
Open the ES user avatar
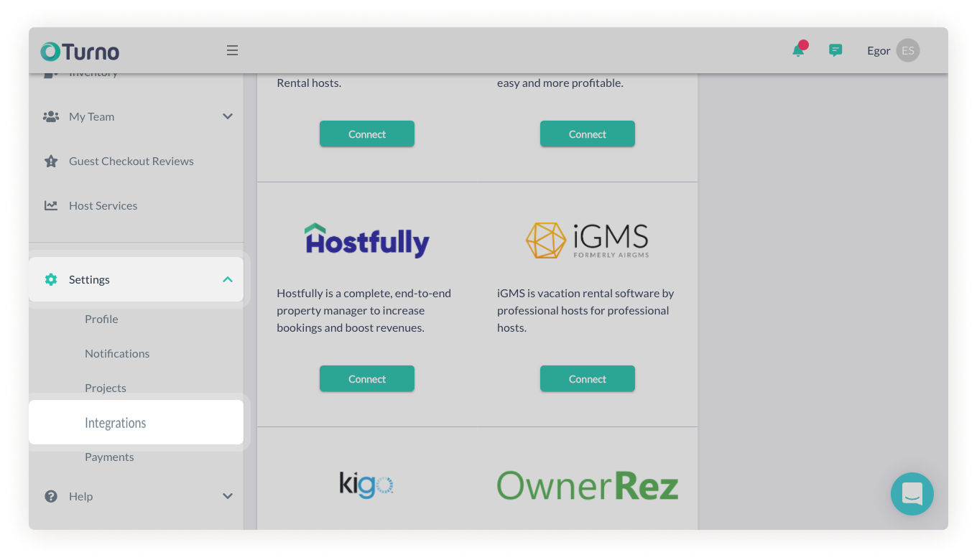(908, 50)
